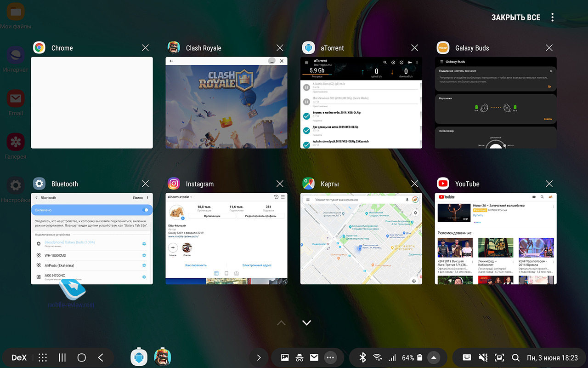Open the image notification icon in taskbar
The height and width of the screenshot is (368, 588).
[285, 357]
